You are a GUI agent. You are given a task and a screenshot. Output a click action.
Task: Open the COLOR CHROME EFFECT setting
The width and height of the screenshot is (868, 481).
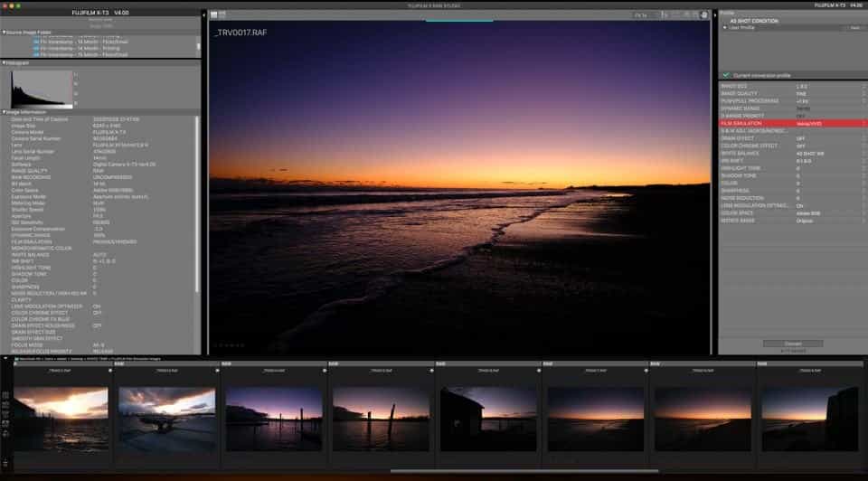793,146
